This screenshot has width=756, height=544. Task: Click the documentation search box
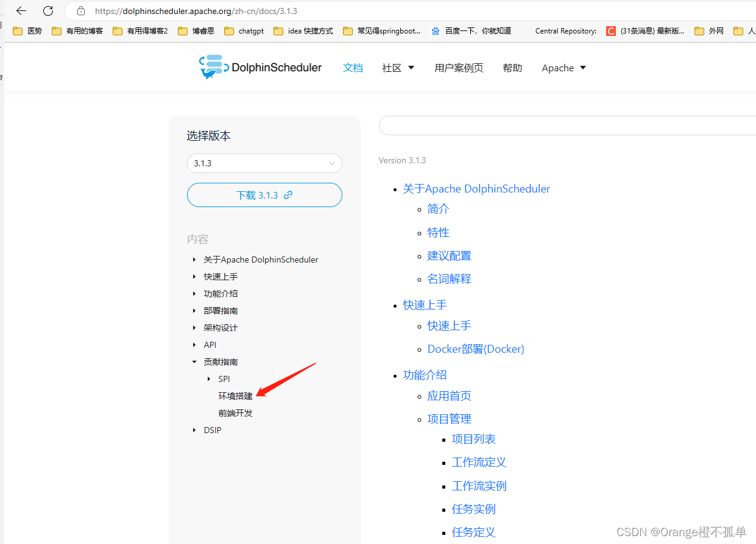pyautogui.click(x=567, y=125)
